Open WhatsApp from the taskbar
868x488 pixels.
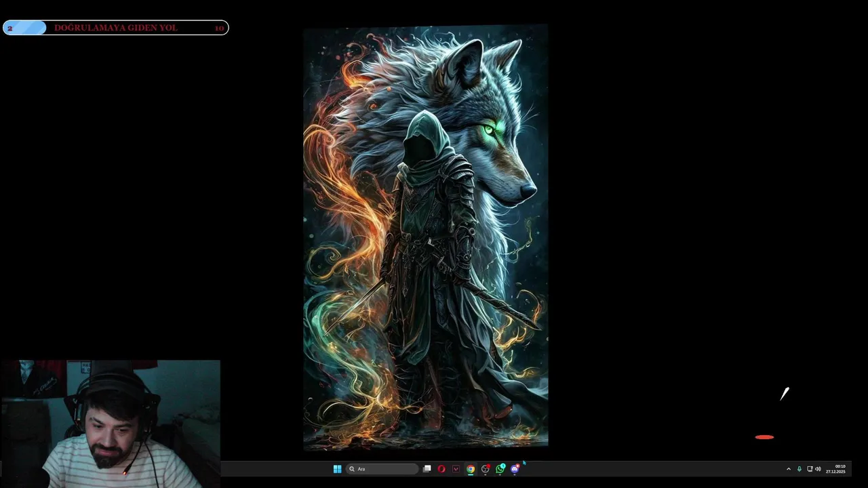[x=500, y=469]
